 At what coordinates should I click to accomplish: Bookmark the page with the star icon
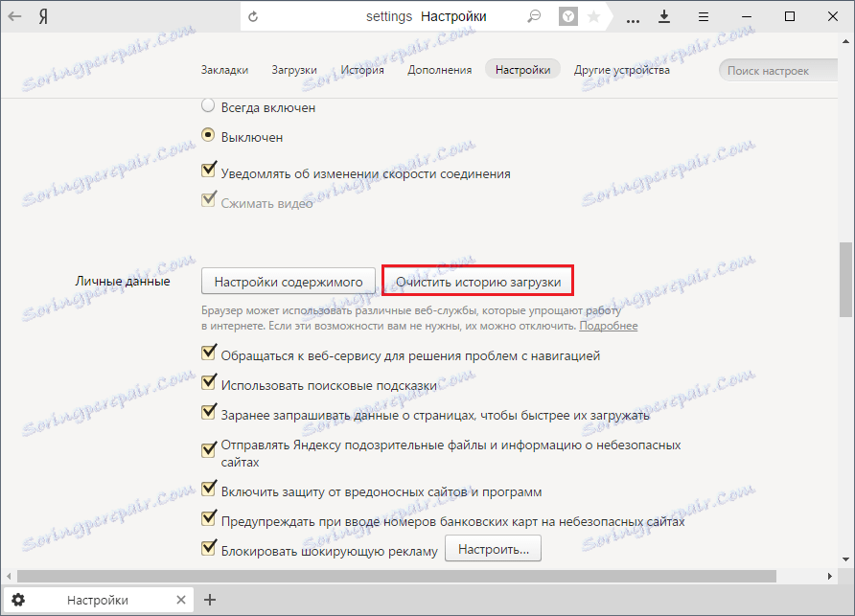(596, 16)
